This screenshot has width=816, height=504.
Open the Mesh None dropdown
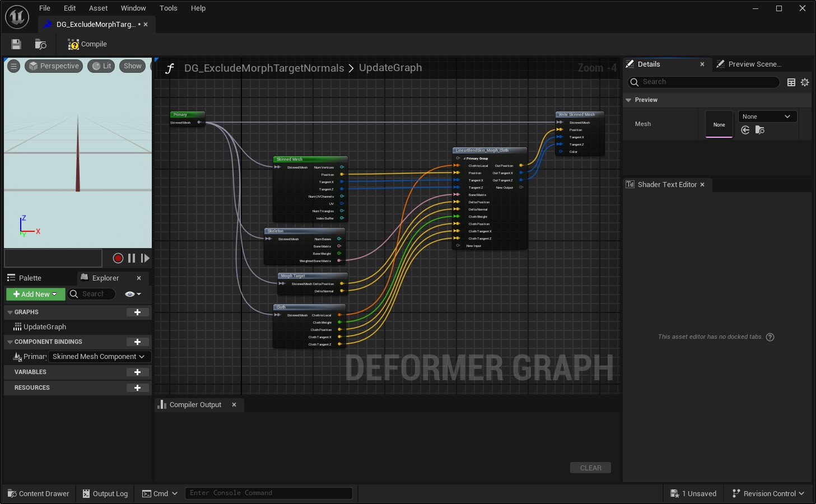point(767,116)
